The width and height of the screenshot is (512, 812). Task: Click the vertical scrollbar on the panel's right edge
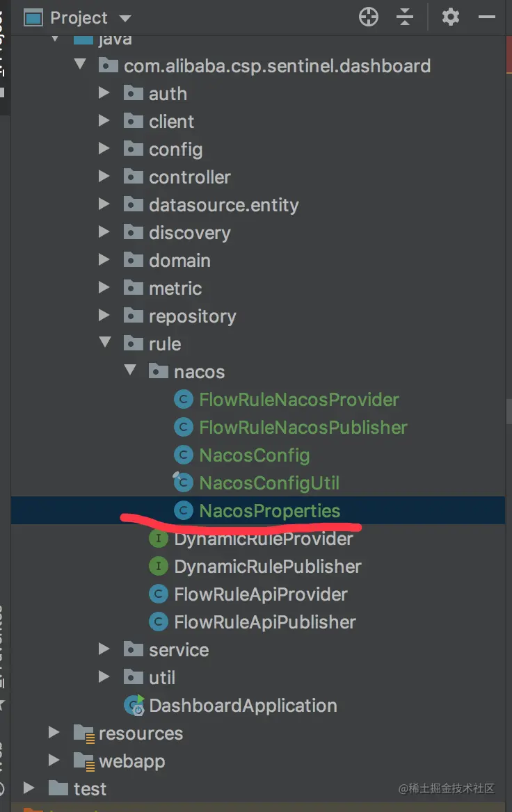[x=509, y=412]
